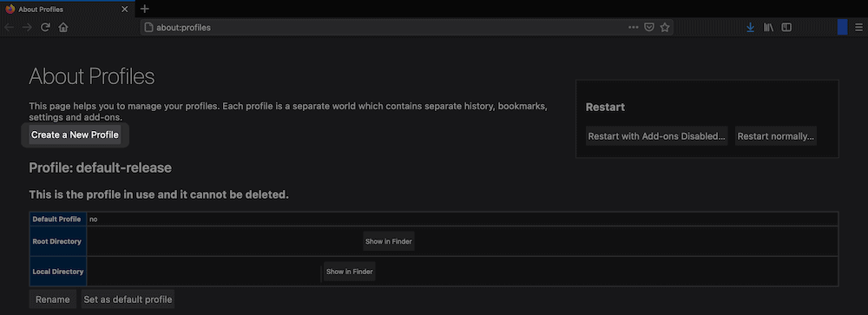This screenshot has width=868, height=315.
Task: Show Local Directory in Finder
Action: [x=349, y=272]
